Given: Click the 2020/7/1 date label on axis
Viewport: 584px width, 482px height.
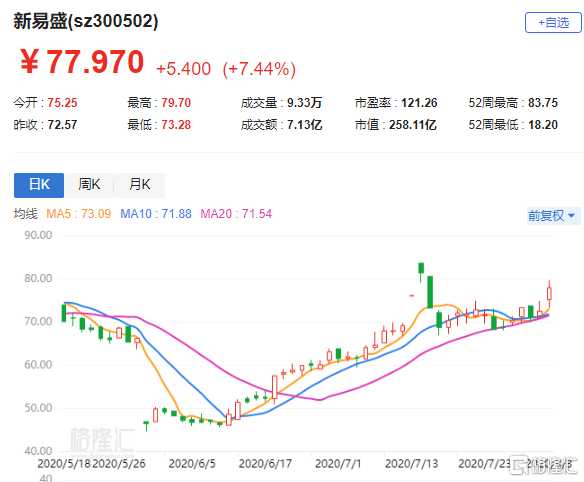Looking at the screenshot, I should [338, 464].
